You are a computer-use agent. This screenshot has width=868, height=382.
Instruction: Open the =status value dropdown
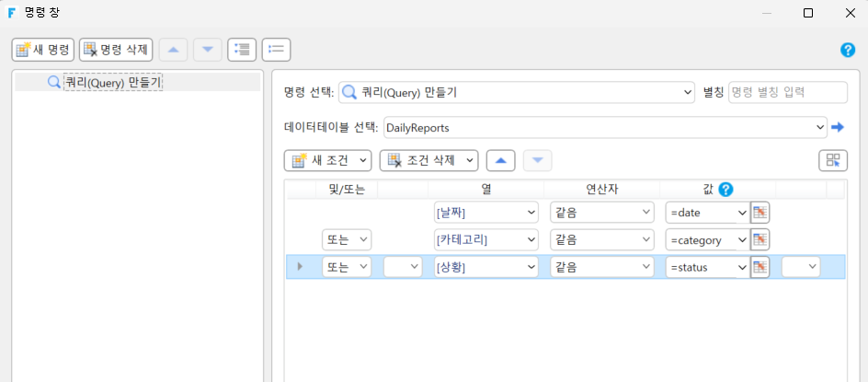pyautogui.click(x=707, y=267)
